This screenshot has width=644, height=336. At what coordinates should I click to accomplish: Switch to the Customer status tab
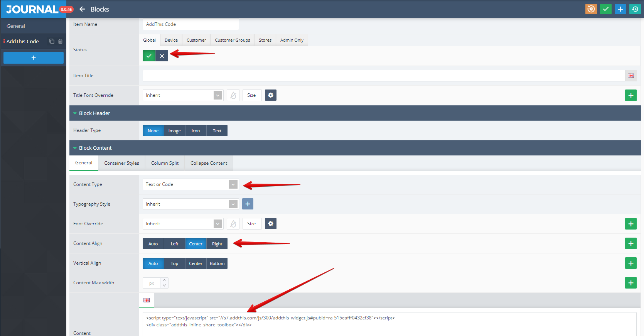click(x=196, y=40)
